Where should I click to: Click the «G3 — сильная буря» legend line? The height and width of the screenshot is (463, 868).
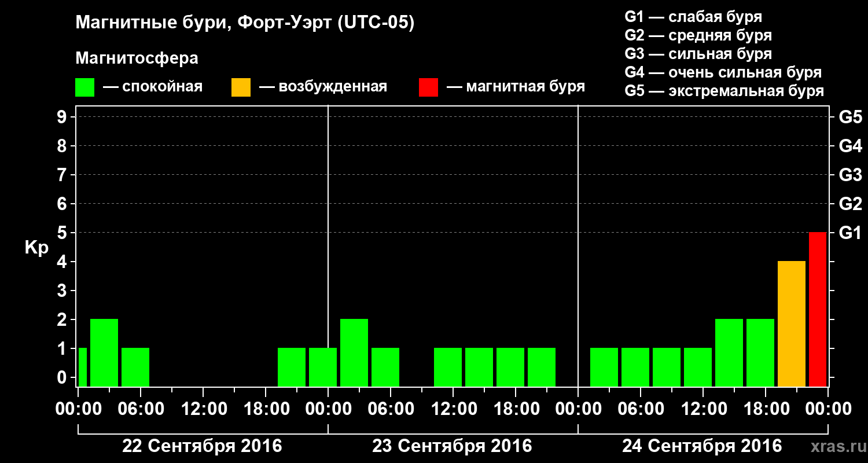[698, 54]
